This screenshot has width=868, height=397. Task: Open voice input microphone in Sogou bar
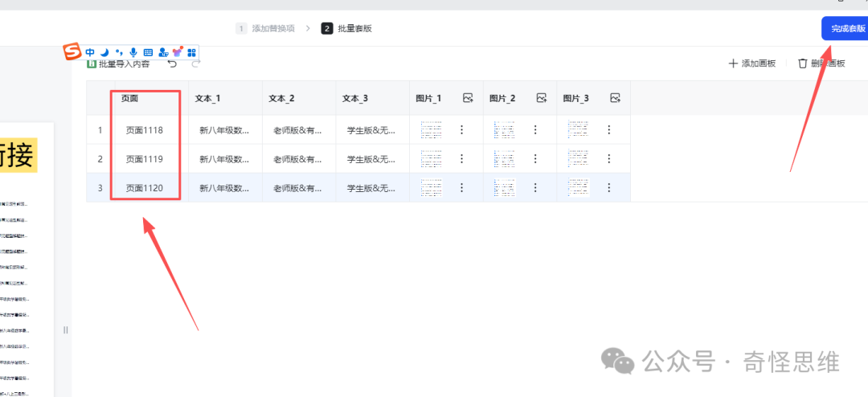click(133, 52)
